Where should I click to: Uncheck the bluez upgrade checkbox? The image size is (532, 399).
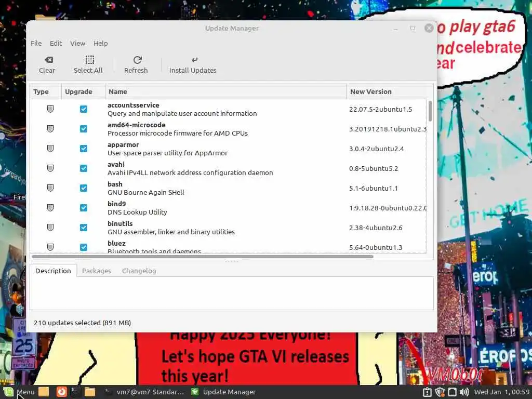(x=84, y=247)
